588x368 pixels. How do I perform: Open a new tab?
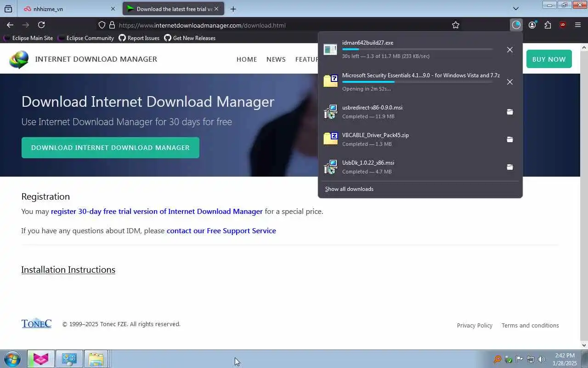233,9
